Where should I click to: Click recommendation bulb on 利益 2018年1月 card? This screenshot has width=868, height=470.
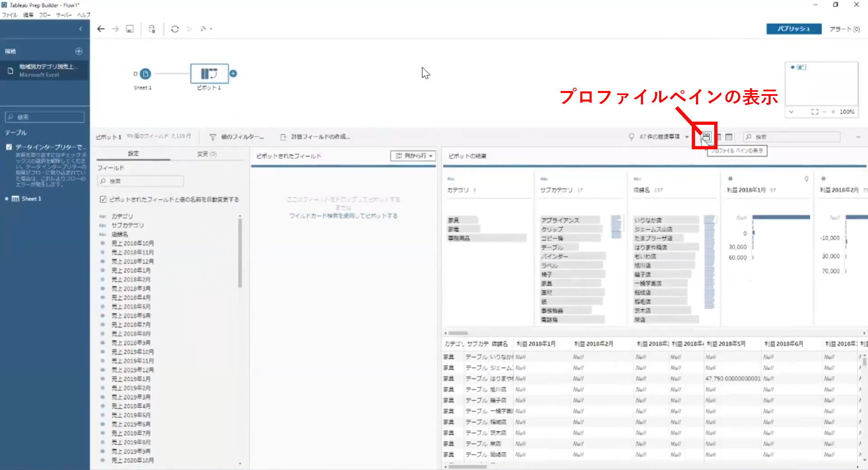tap(806, 179)
